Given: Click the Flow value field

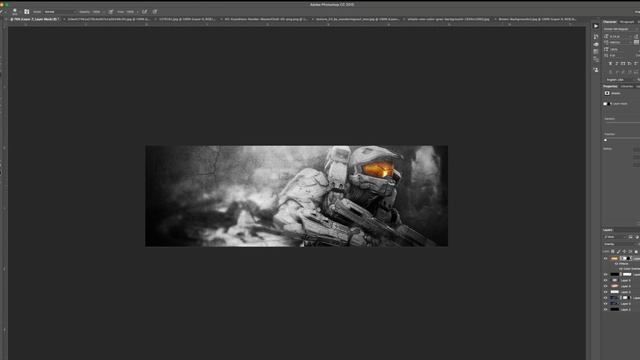Looking at the screenshot, I should (131, 12).
